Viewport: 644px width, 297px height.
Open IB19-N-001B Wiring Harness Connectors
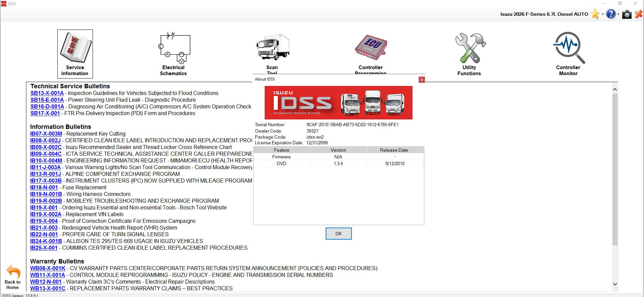coord(46,194)
